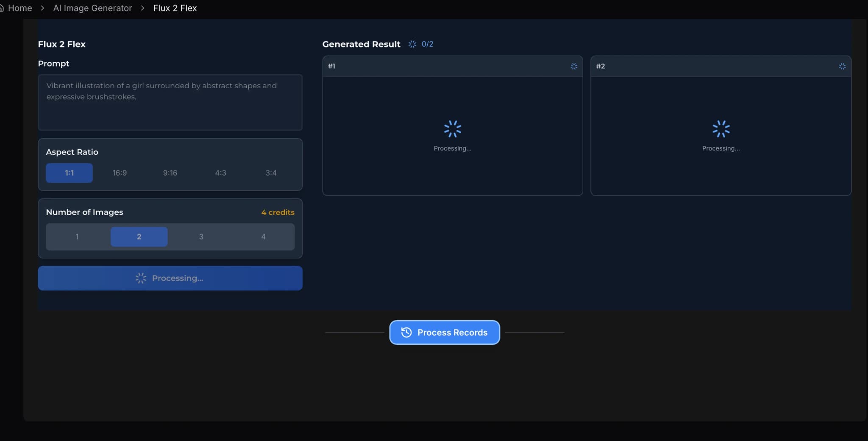Set number of images to 1
The width and height of the screenshot is (868, 441).
(x=77, y=237)
